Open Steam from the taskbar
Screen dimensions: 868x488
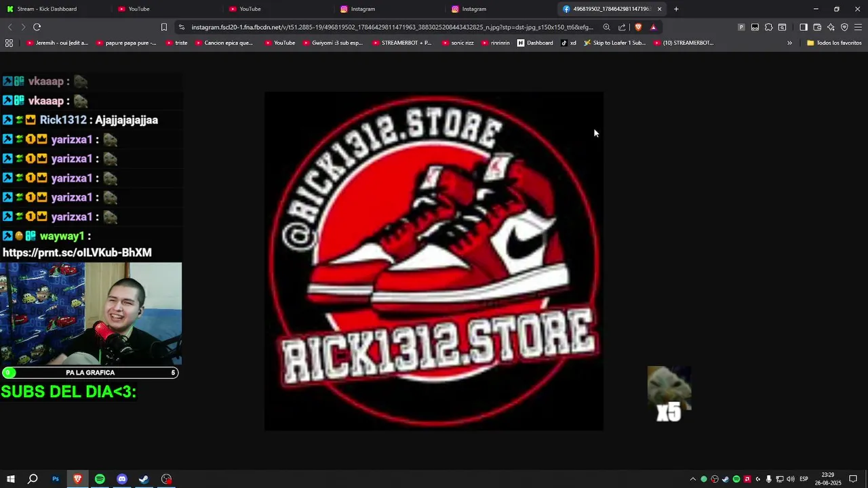tap(144, 479)
